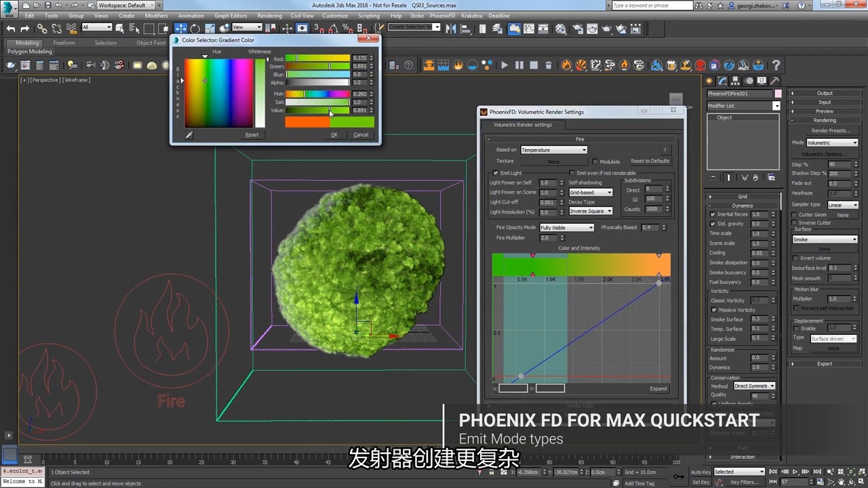Click the object color swatch beside PhoenixFDFire001
Screen dimensions: 868x488
click(x=778, y=94)
